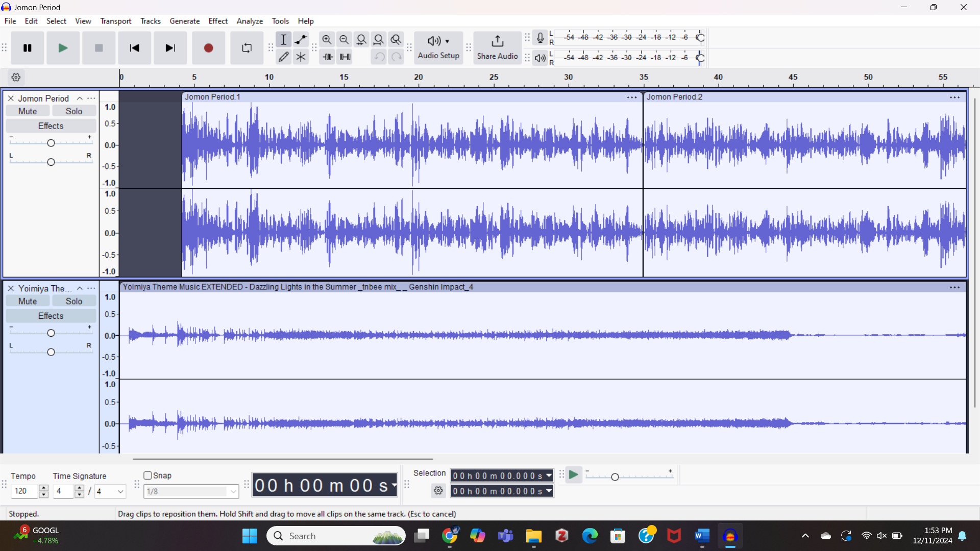
Task: Click the Share Audio button
Action: [x=497, y=48]
